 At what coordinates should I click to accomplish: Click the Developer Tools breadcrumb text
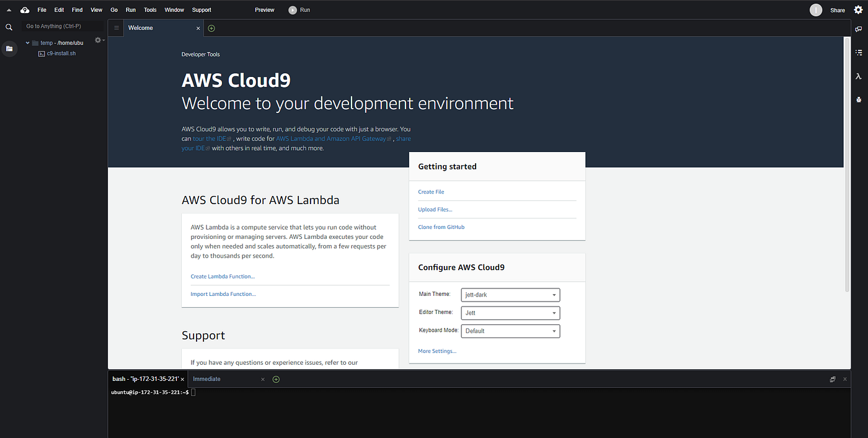tap(200, 55)
